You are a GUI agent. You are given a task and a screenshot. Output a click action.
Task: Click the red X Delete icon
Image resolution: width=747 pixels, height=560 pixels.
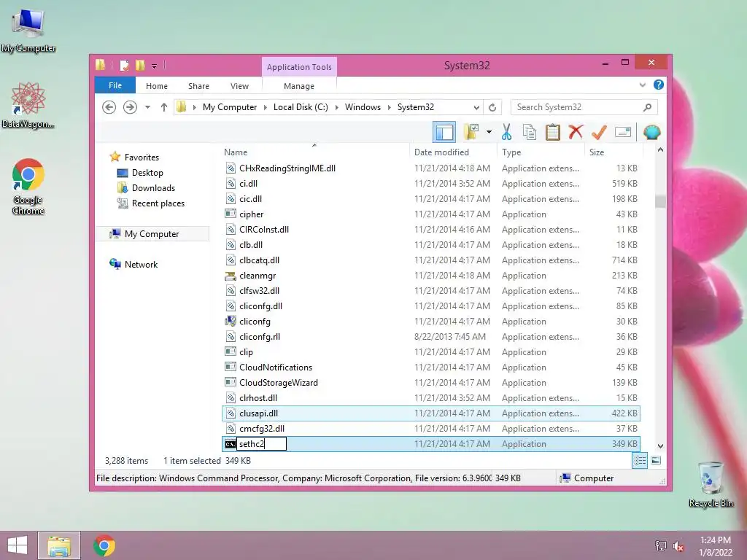pyautogui.click(x=576, y=131)
